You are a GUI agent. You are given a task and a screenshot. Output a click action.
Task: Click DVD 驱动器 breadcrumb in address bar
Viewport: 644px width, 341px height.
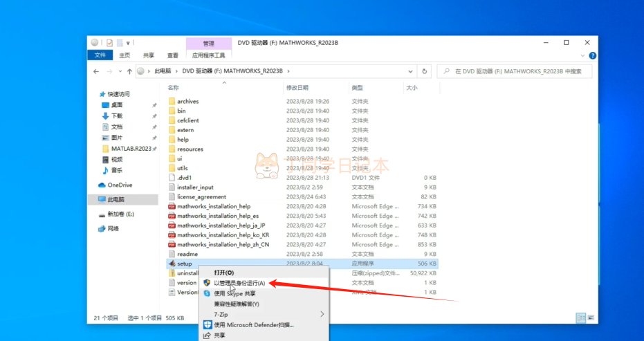pyautogui.click(x=232, y=71)
